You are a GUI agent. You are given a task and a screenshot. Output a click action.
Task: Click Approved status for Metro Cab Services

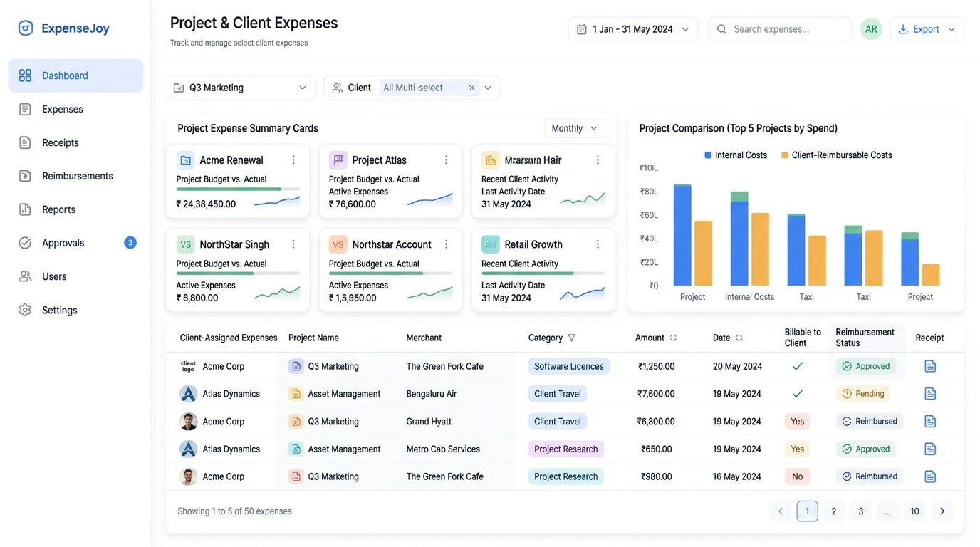pyautogui.click(x=866, y=449)
